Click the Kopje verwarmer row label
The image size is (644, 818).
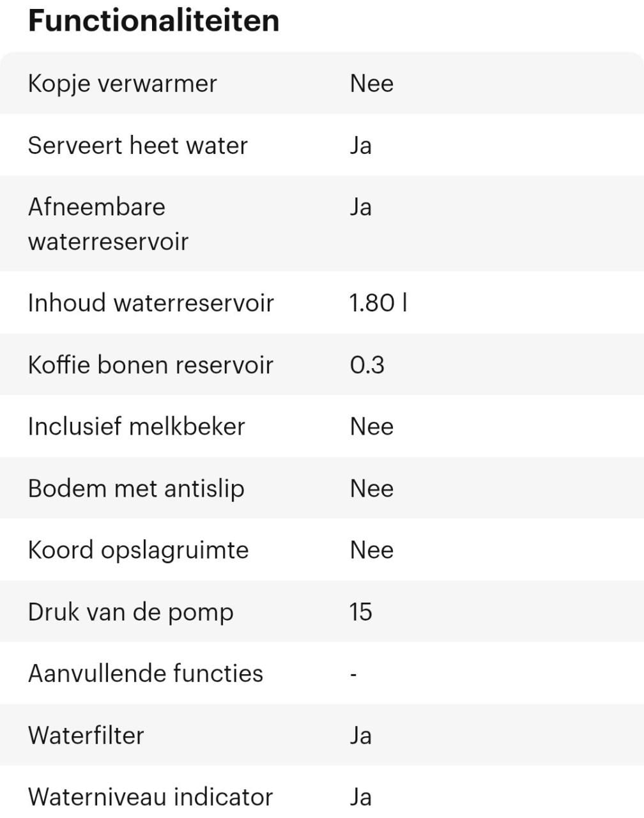coord(123,84)
